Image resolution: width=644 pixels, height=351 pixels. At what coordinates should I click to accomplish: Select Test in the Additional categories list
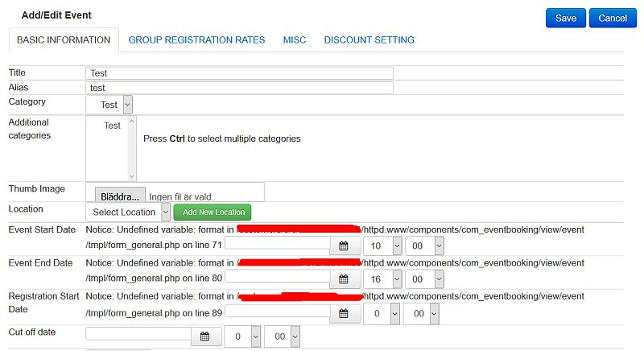click(x=112, y=126)
